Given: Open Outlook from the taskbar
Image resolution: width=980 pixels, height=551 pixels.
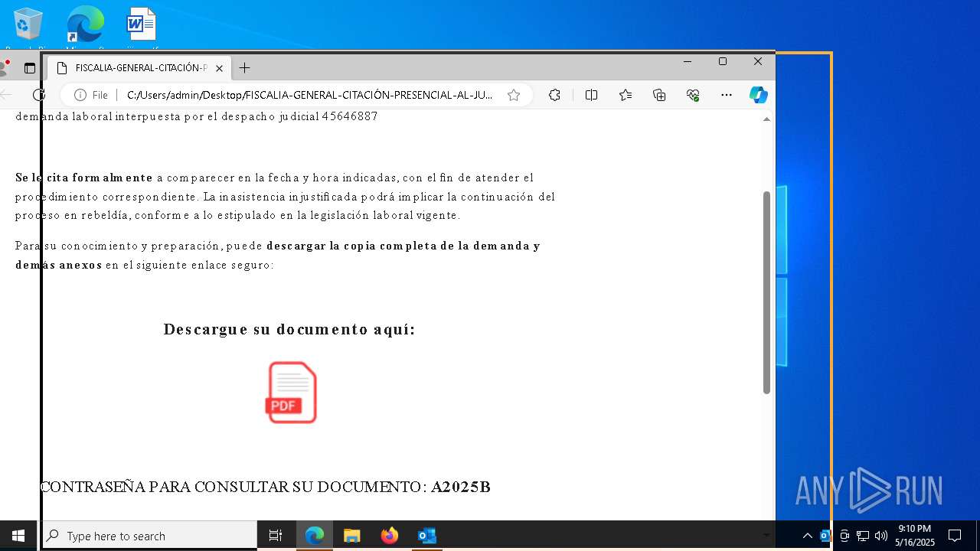Looking at the screenshot, I should [x=427, y=536].
